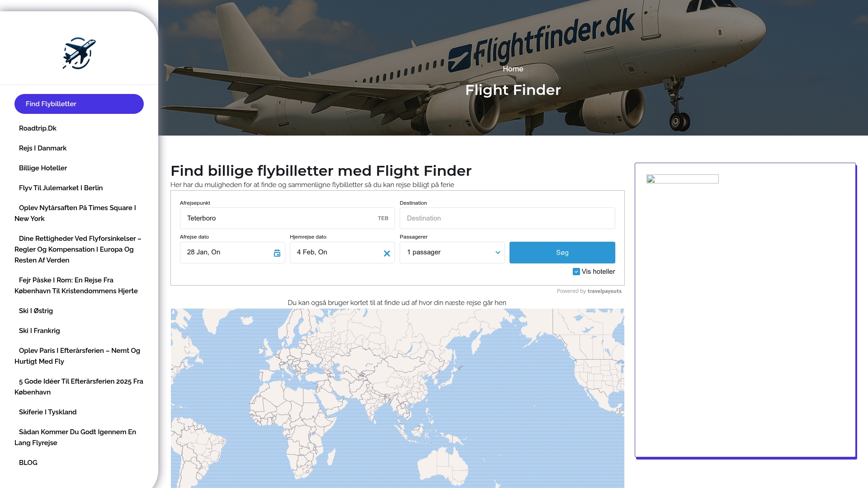This screenshot has width=868, height=488.
Task: Expand the Passagerer dropdown
Action: [x=452, y=253]
